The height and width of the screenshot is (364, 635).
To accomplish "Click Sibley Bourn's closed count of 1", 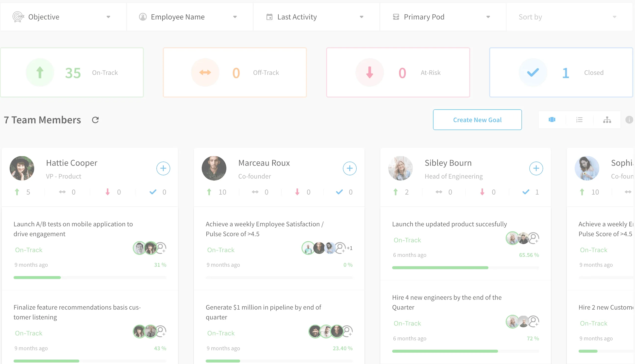I will tap(531, 192).
